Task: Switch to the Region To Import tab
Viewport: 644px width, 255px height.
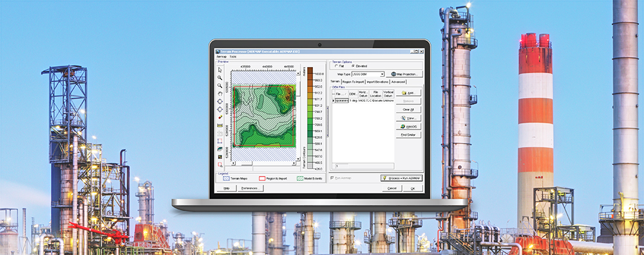Action: click(x=353, y=82)
